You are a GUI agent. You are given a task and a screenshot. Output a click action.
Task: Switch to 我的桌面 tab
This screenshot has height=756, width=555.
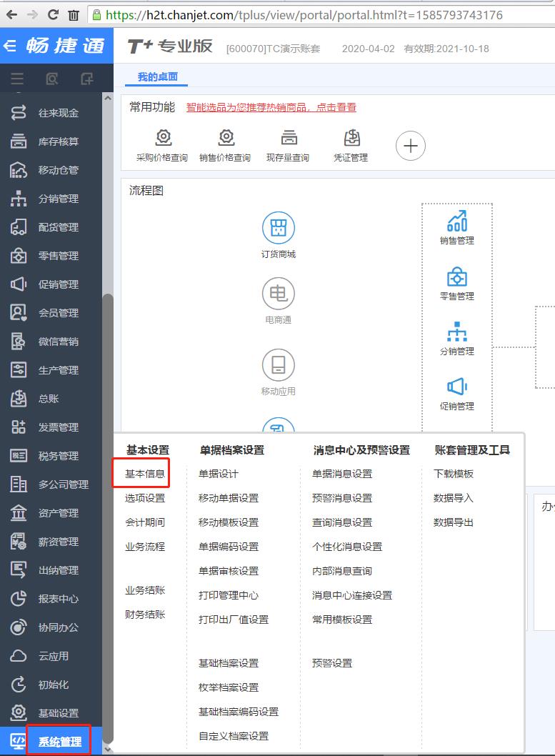(x=158, y=76)
